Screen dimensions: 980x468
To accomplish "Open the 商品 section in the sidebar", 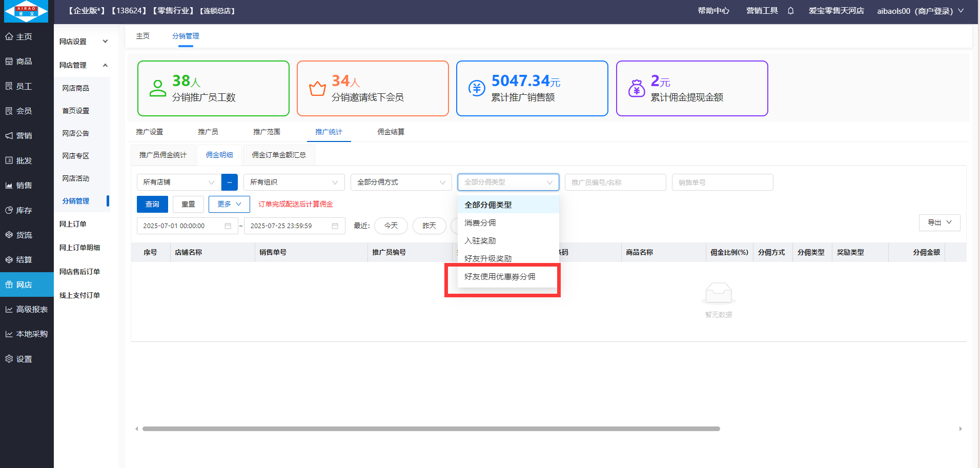I will pos(24,62).
